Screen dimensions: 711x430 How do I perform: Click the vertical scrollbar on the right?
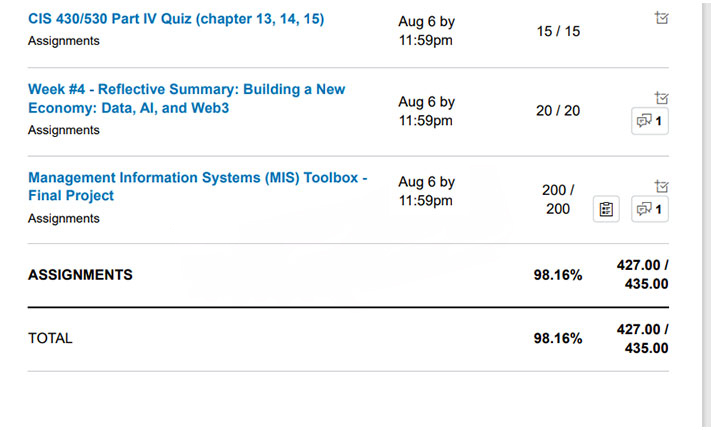coord(706,215)
